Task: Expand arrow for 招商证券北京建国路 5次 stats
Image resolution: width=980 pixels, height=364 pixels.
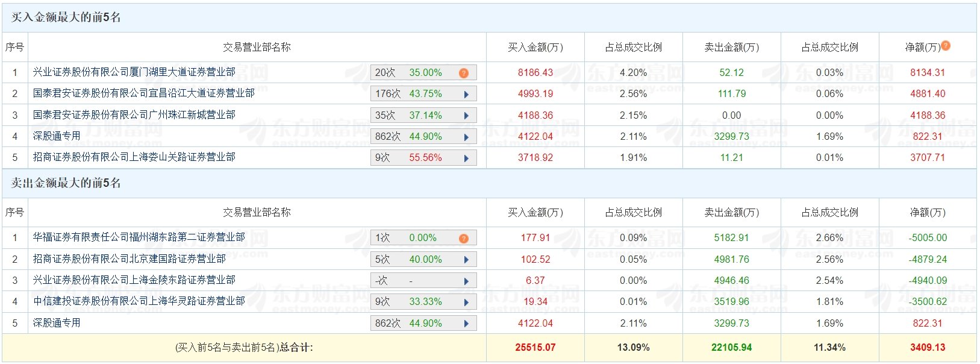Action: 466,260
